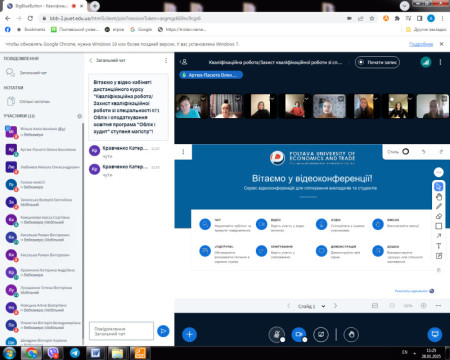
Task: Click the Подробнее link in the update bar
Action: (421, 44)
